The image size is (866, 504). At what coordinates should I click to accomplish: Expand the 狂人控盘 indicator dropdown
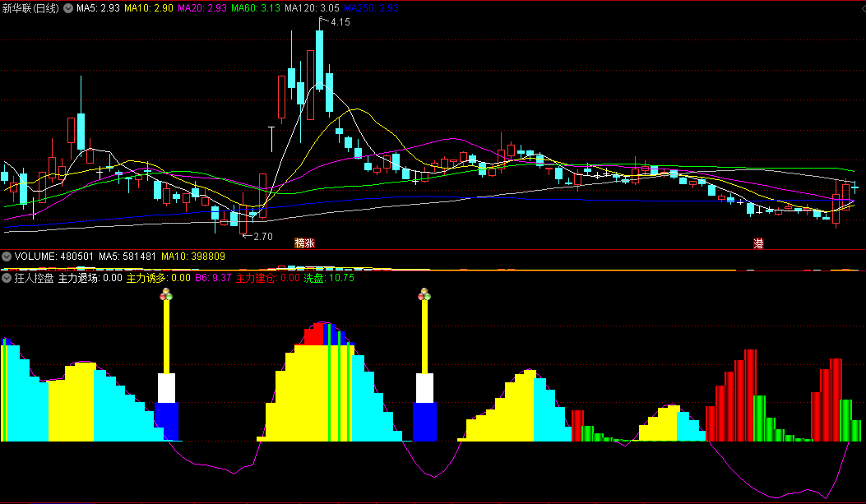(7, 278)
